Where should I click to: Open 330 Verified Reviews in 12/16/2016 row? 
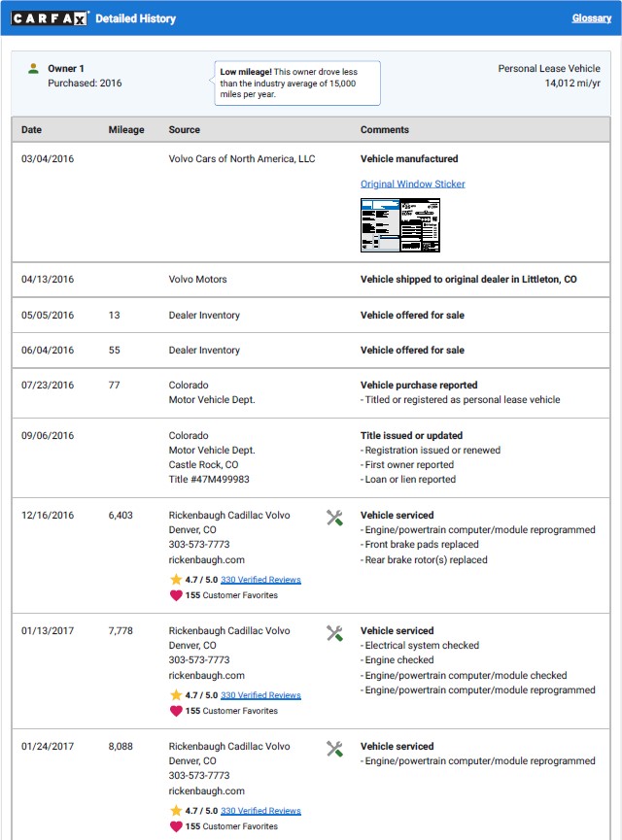pos(260,580)
